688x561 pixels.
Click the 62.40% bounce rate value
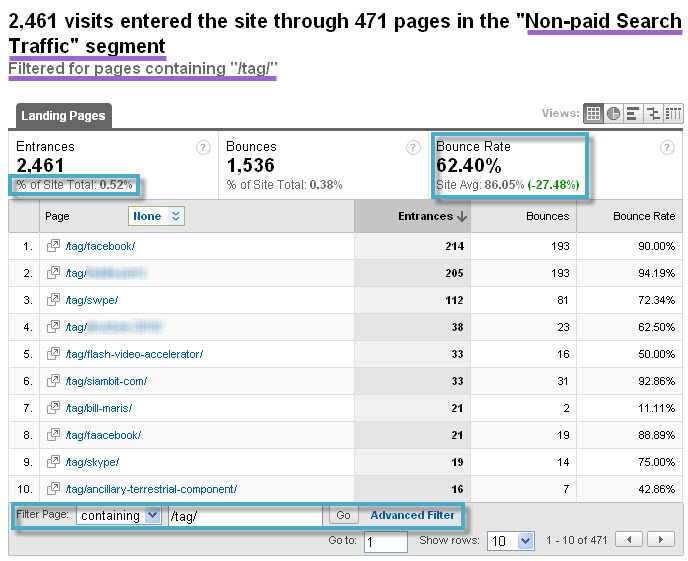click(469, 166)
